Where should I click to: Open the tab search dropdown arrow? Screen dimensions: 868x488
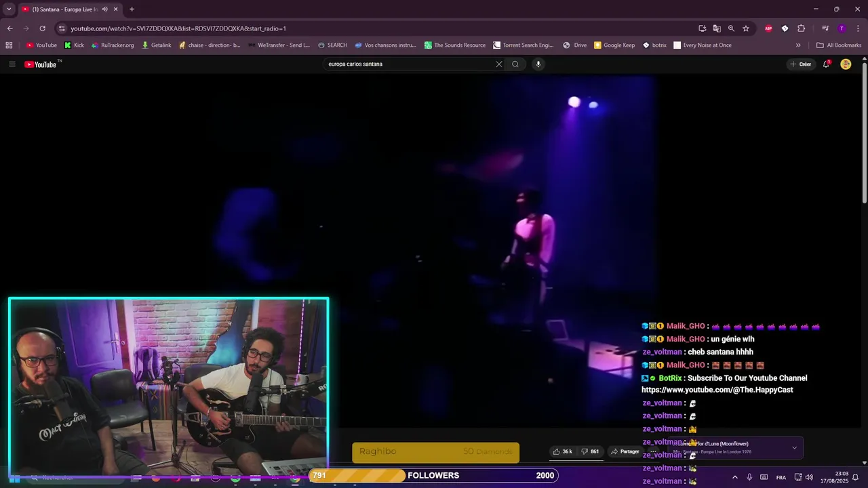9,9
